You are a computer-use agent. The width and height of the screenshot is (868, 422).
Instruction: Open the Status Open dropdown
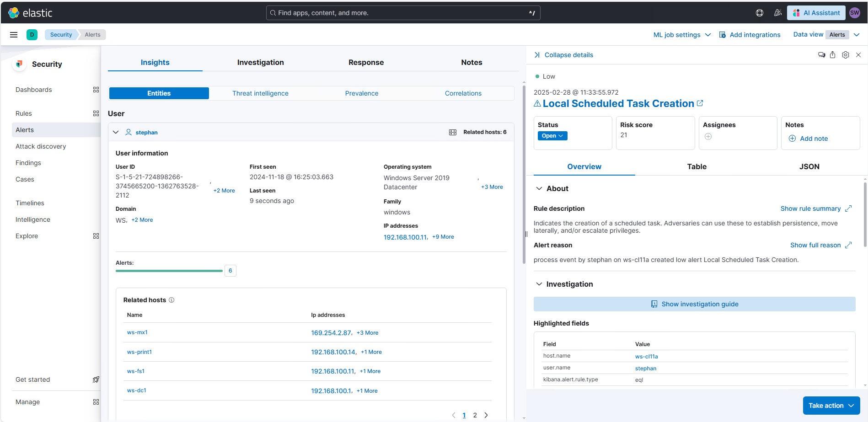(552, 136)
